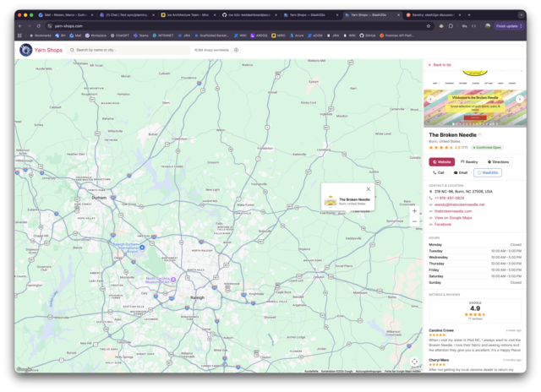The image size is (541, 392).
Task: Close the Broken Needle map popup
Action: click(x=369, y=189)
